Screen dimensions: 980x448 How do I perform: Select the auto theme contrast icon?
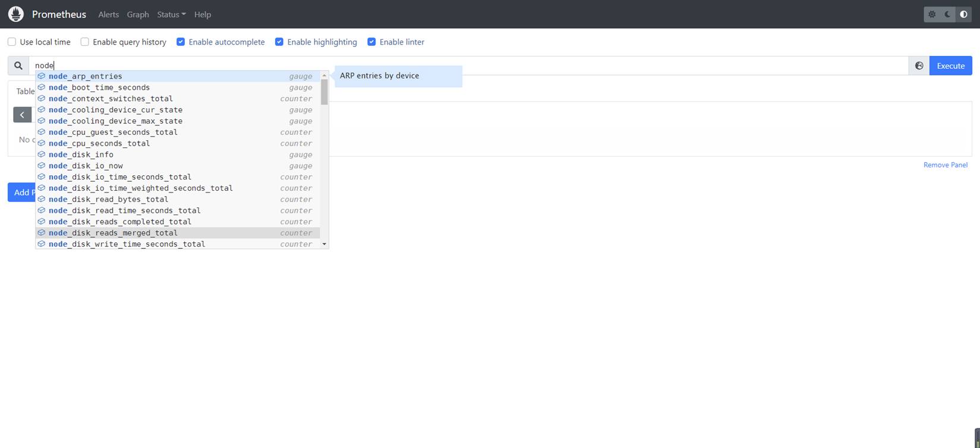[x=964, y=14]
